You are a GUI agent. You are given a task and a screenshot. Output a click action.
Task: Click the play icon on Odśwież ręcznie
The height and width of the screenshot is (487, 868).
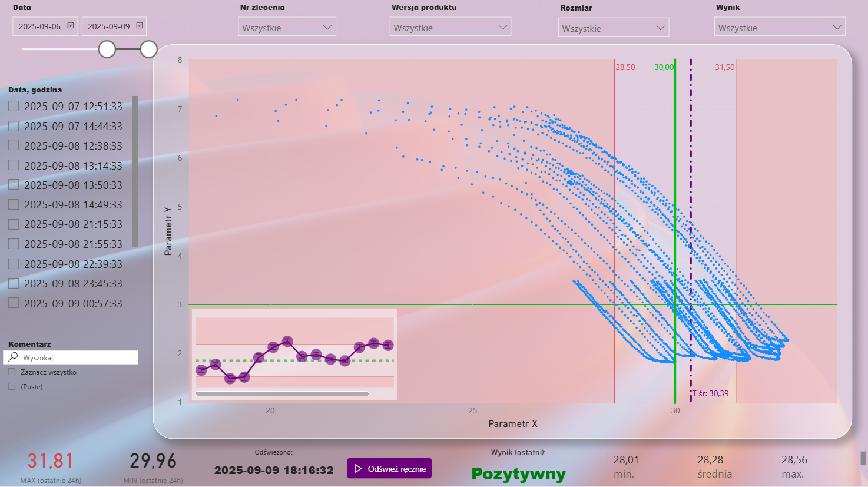tap(358, 469)
